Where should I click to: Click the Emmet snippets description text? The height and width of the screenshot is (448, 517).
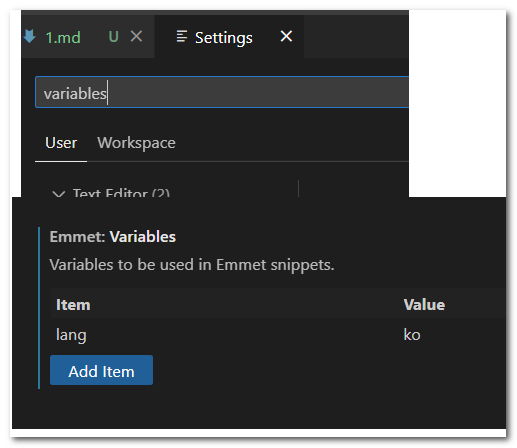[x=192, y=265]
